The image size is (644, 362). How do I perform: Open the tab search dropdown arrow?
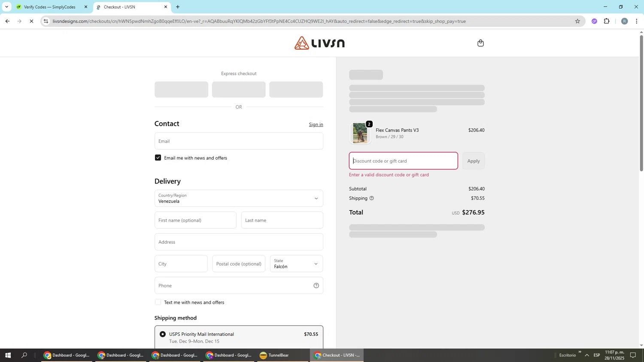[6, 7]
